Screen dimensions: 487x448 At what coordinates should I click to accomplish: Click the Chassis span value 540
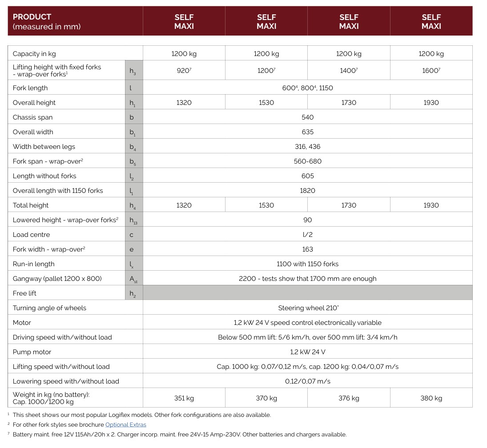[307, 117]
